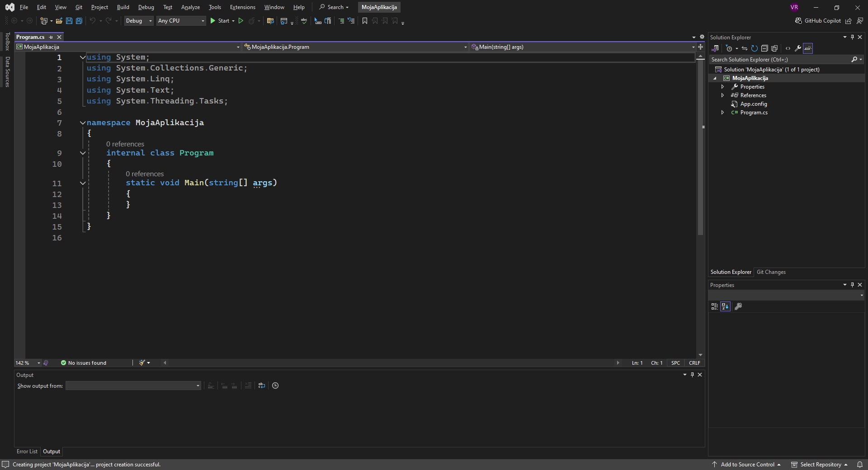Switch to the Git Changes tab

(x=771, y=272)
